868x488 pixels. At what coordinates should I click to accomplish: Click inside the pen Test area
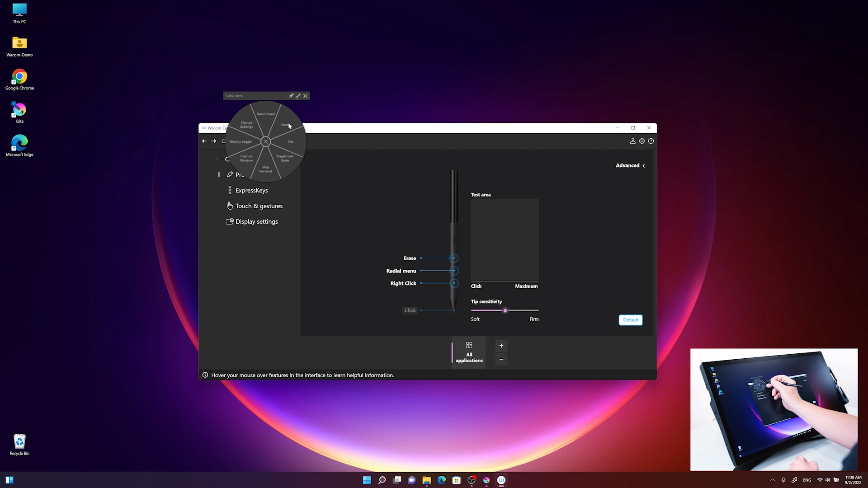click(x=505, y=239)
